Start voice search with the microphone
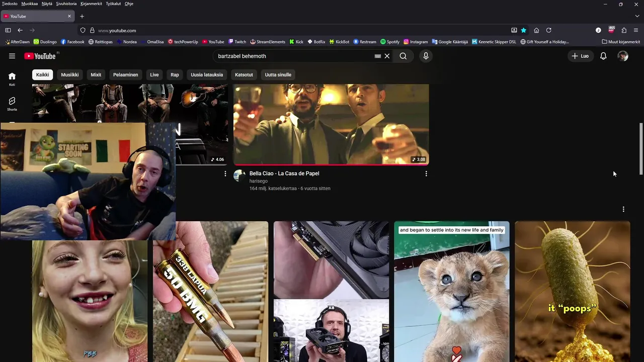The image size is (644, 362). tap(426, 56)
